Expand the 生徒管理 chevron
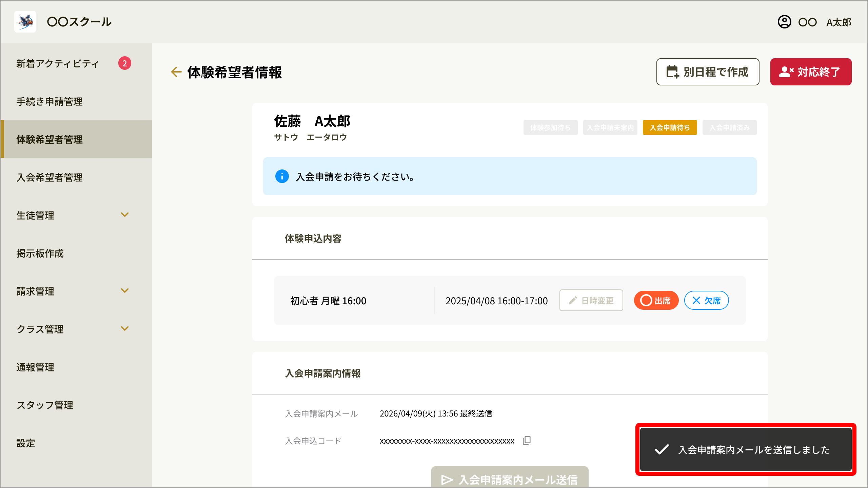868x488 pixels. (125, 215)
